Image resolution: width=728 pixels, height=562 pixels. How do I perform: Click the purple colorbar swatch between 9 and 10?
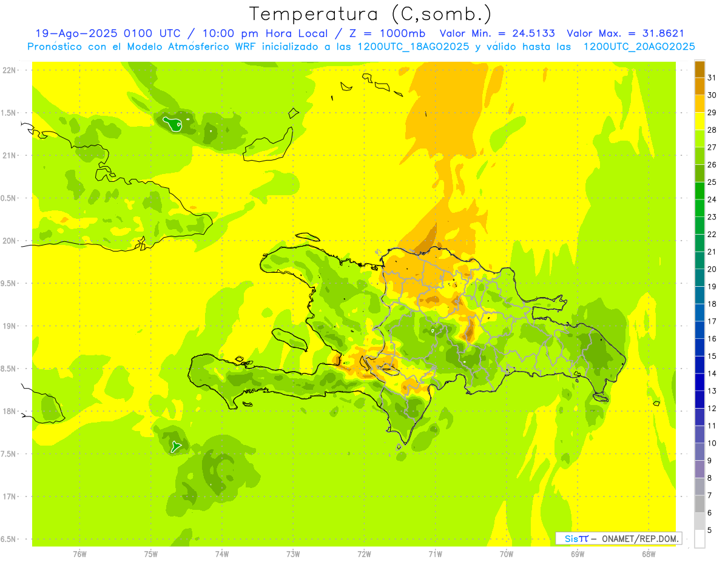click(x=699, y=452)
